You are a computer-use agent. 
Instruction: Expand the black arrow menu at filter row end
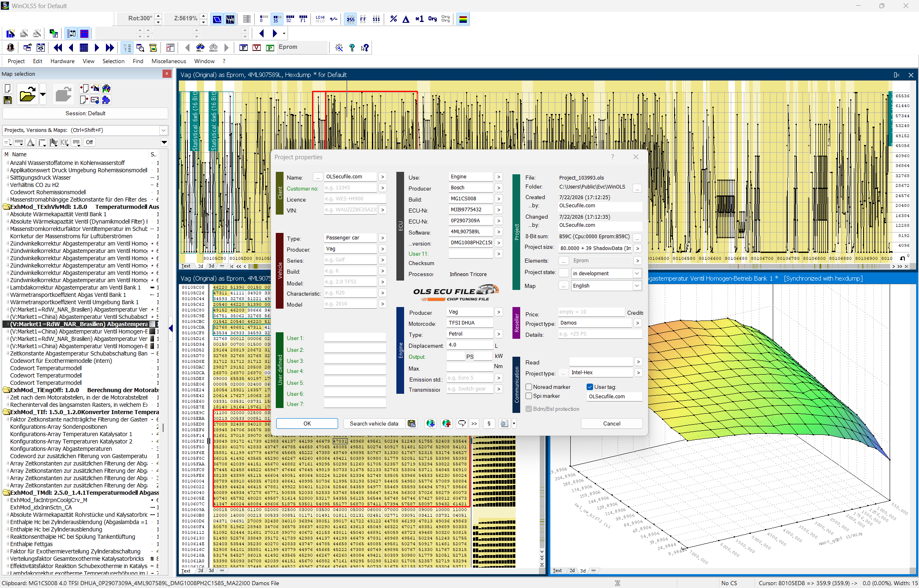click(164, 142)
